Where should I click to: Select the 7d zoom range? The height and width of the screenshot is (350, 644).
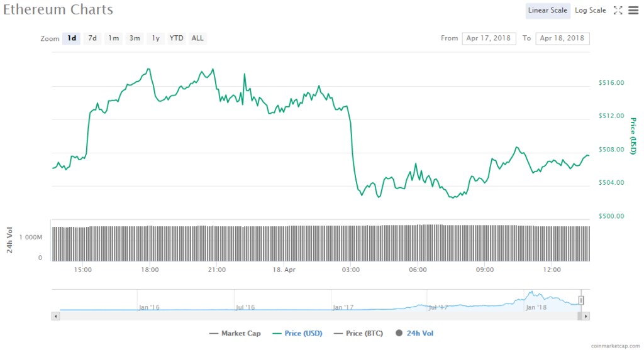[92, 38]
